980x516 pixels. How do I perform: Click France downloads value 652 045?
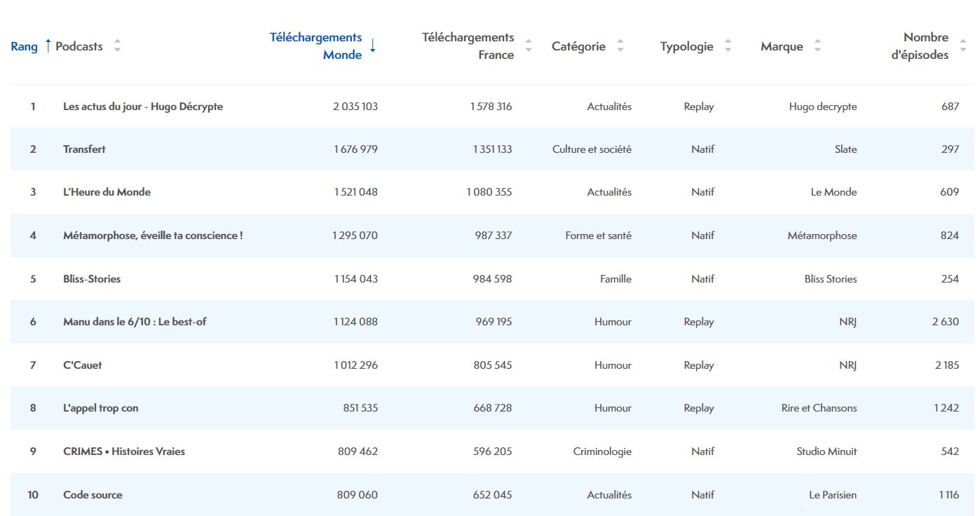pyautogui.click(x=493, y=495)
